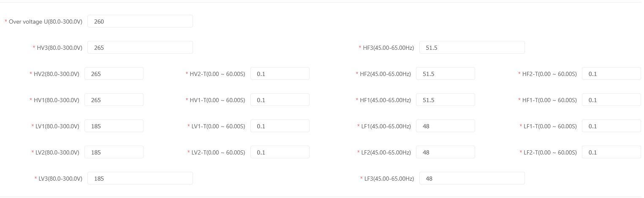
Task: Select the HF1 frequency input field
Action: pos(445,100)
